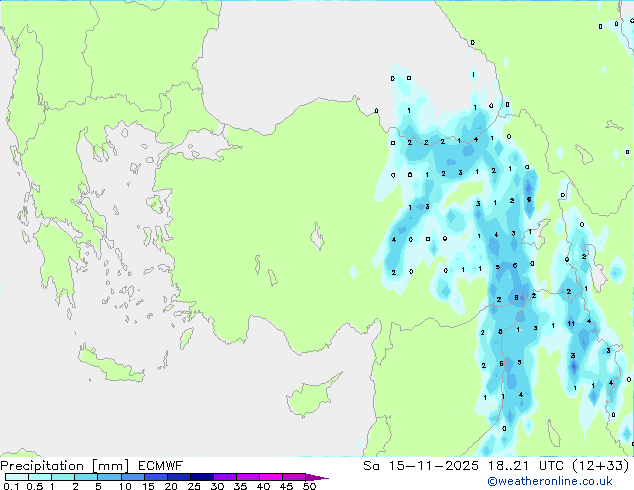Click the legend label "50"
The image size is (634, 490).
(x=309, y=486)
